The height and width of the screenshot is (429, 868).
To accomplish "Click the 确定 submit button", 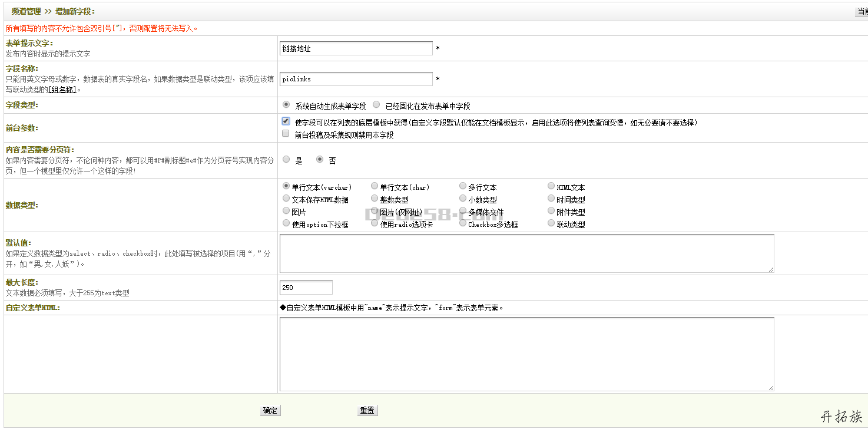I will (270, 411).
